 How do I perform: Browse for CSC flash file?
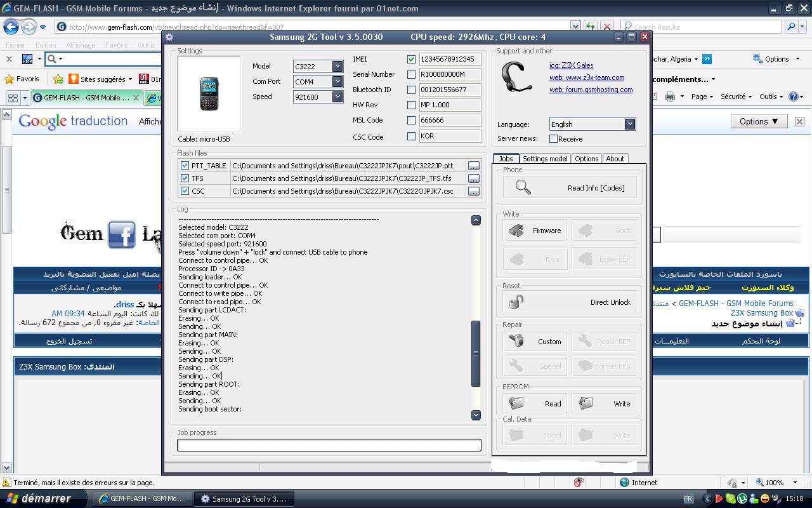pos(474,191)
